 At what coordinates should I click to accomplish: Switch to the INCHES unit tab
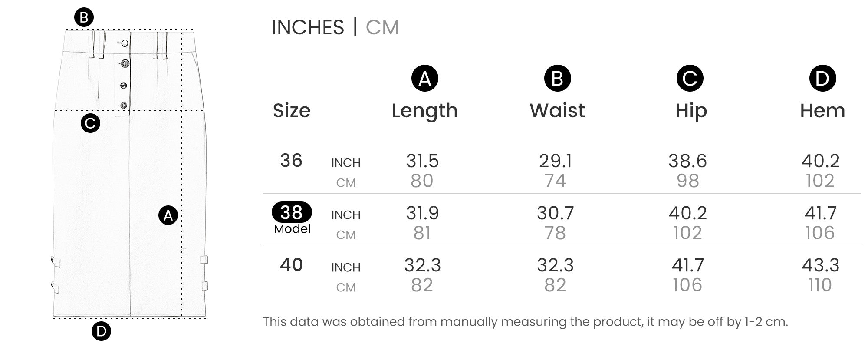click(308, 27)
